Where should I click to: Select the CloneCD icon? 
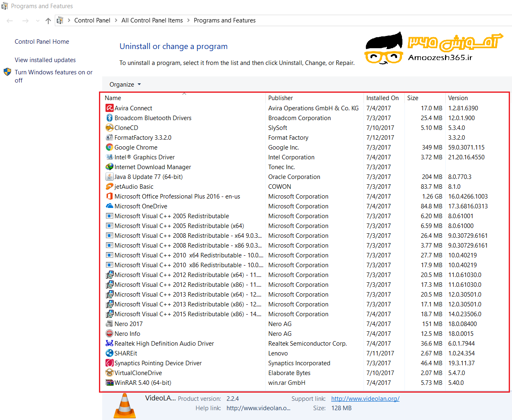pyautogui.click(x=109, y=127)
